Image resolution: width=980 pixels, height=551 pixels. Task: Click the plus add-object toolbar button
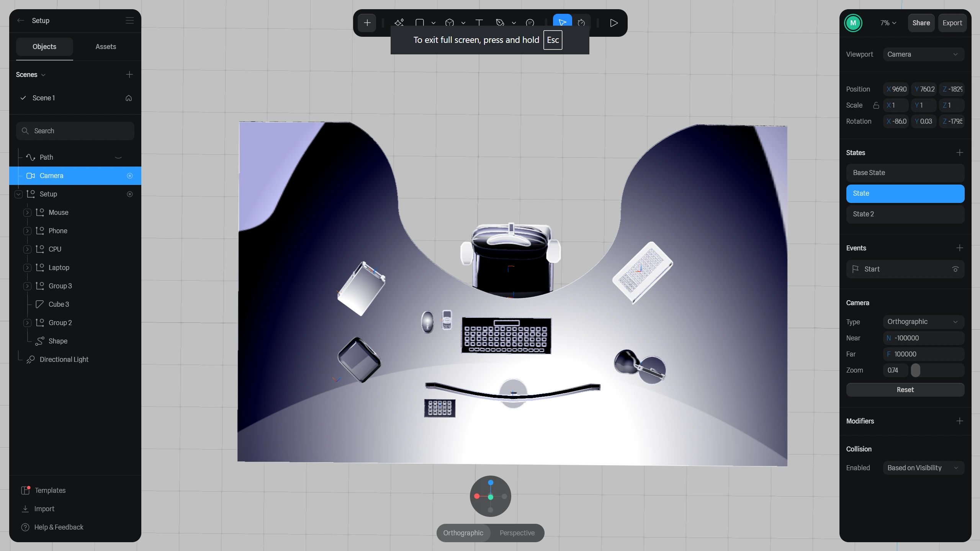pos(367,23)
